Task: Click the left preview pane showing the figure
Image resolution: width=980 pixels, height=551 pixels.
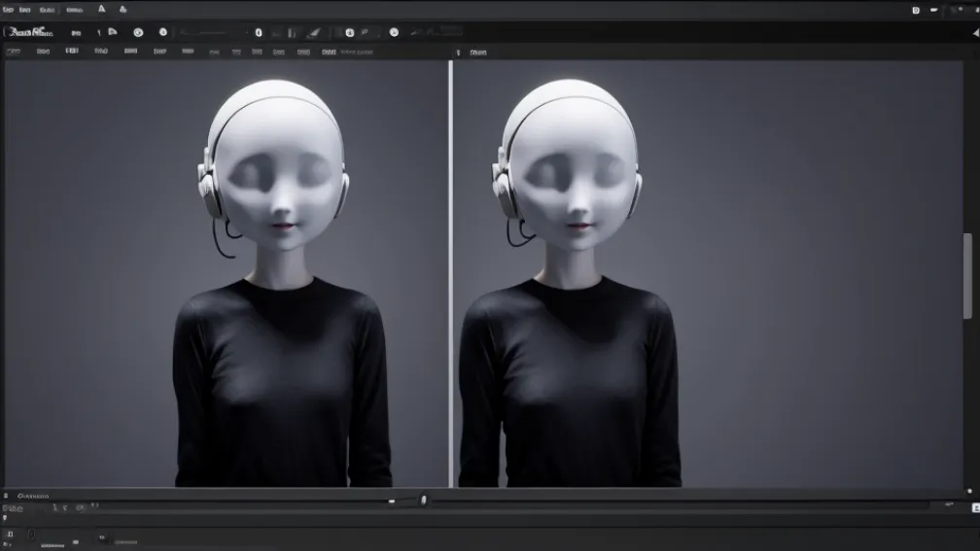Action: point(227,274)
